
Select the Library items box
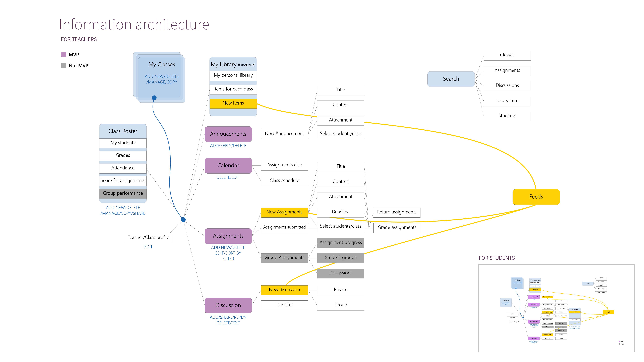coord(507,101)
